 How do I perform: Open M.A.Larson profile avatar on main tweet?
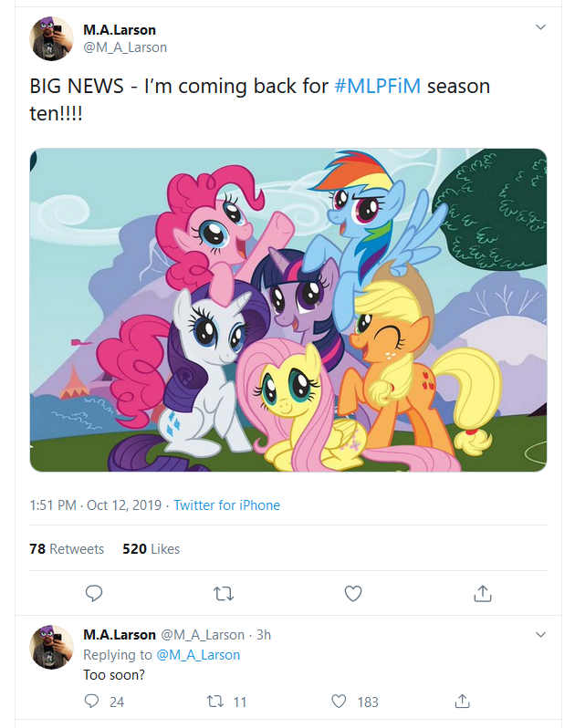coord(51,38)
